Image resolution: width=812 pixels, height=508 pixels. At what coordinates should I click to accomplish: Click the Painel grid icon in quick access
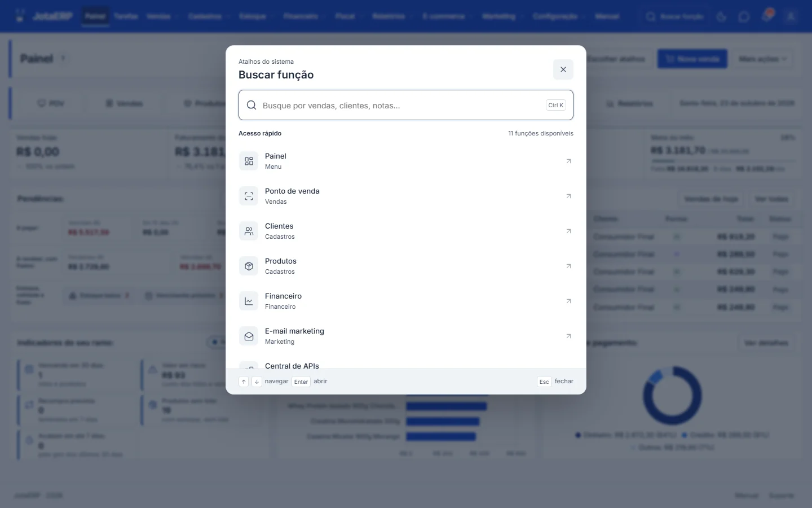(x=249, y=161)
